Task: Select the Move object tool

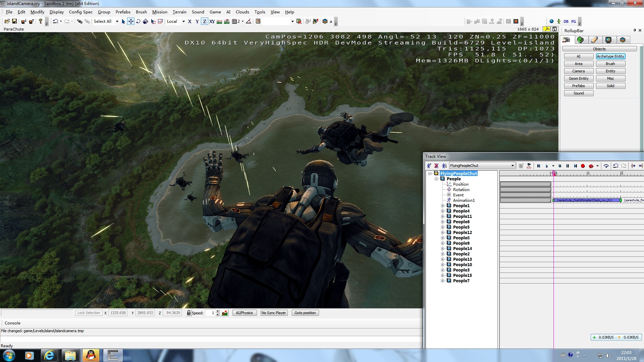Action: pos(131,21)
